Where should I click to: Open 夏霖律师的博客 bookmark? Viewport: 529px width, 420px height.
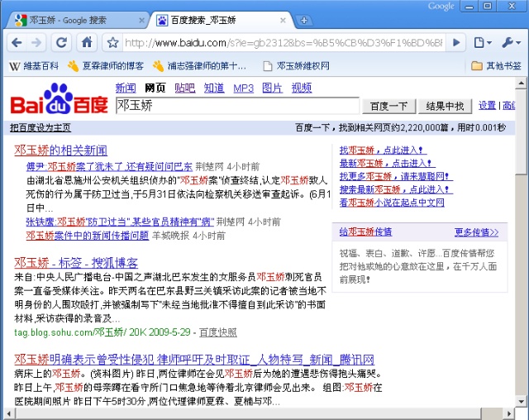tap(105, 66)
